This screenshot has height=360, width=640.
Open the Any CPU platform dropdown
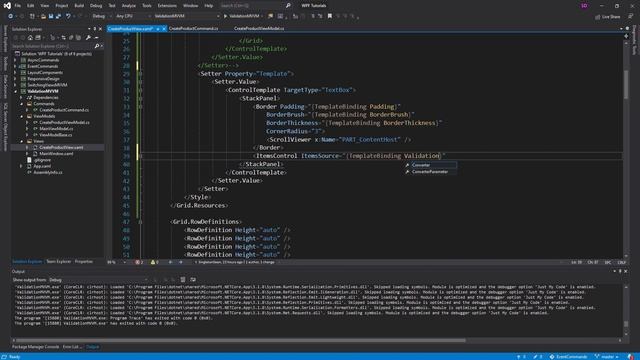pos(133,16)
